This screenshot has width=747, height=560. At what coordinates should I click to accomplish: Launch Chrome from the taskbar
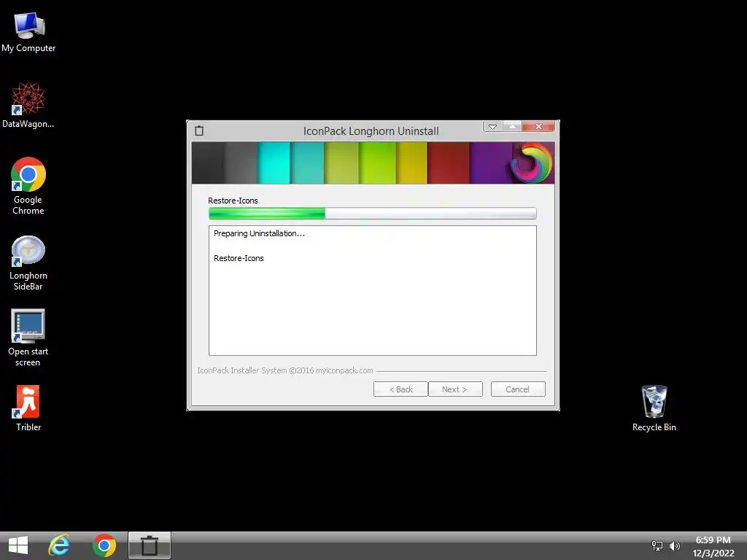coord(104,545)
